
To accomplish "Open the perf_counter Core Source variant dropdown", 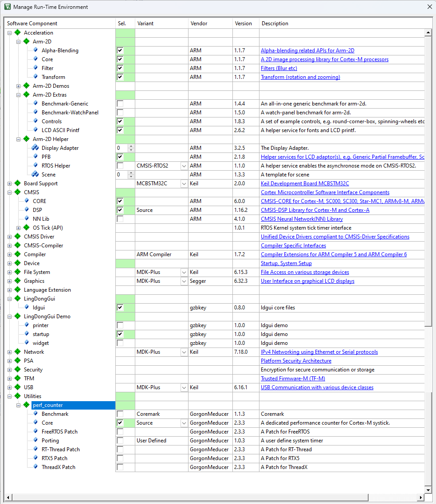I will tap(184, 423).
